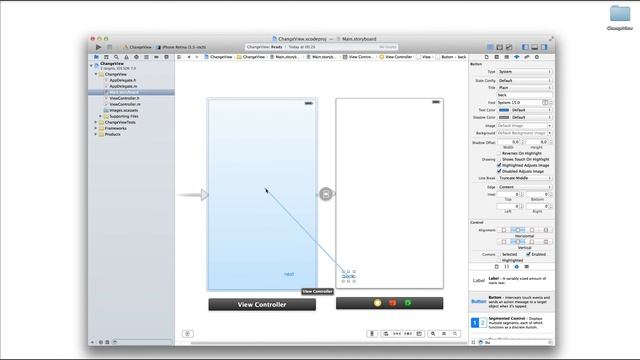This screenshot has height=360, width=640.
Task: Open the Size inspector ruler icon
Action: tap(527, 57)
